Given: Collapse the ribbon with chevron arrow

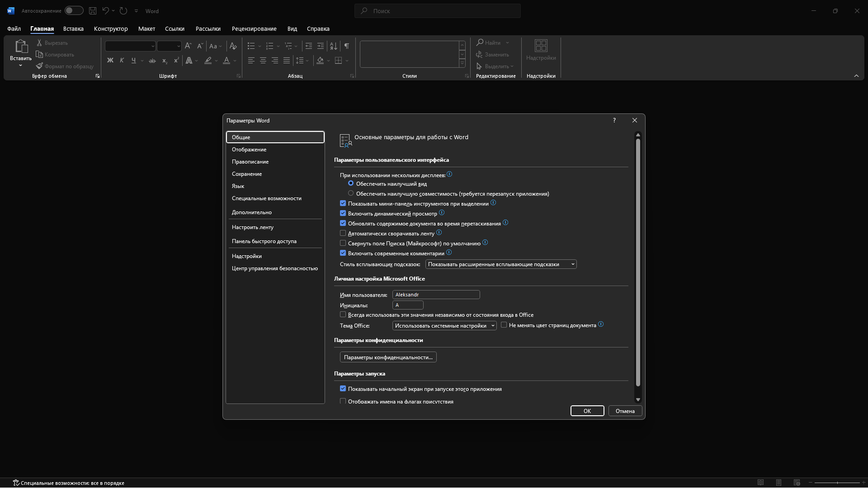Looking at the screenshot, I should pyautogui.click(x=856, y=76).
